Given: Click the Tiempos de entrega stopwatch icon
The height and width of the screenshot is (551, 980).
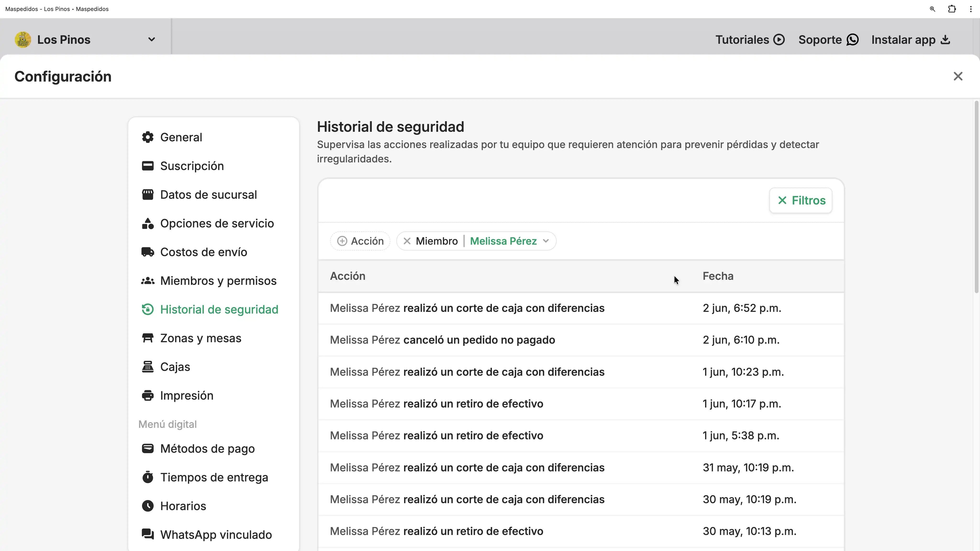Looking at the screenshot, I should point(148,477).
